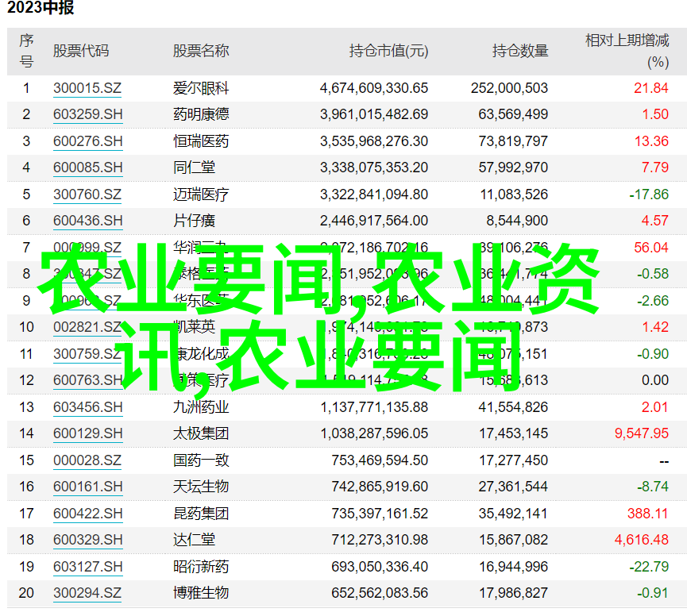This screenshot has width=687, height=616.
Task: Select the 2023中报 heading
Action: coord(41,7)
